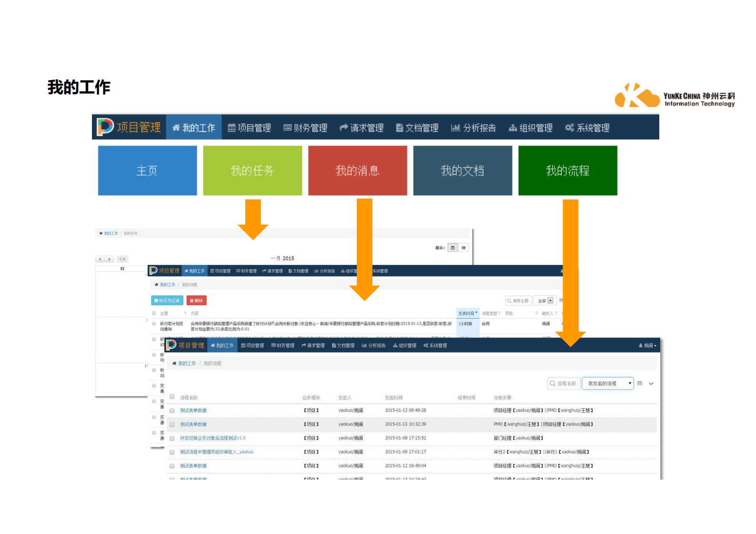Open 状态切换业务对象后流程测试v1.0 link
756x534 pixels.
(x=213, y=438)
